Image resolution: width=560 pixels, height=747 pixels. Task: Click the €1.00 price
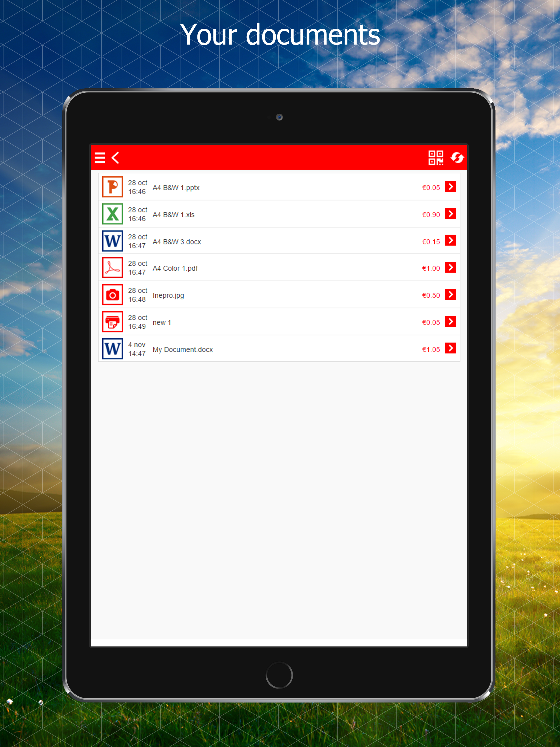click(431, 269)
